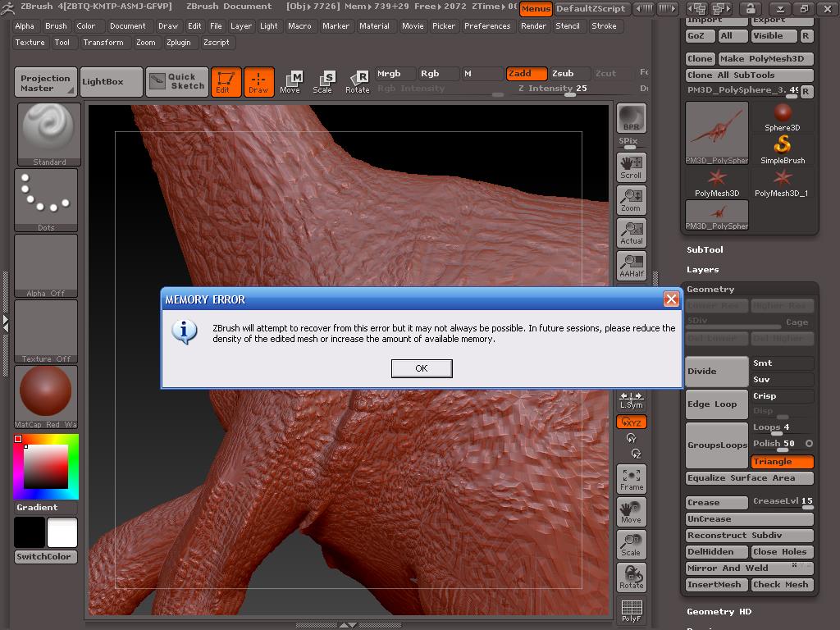
Task: Close the Memory Error dialog with X
Action: click(671, 299)
